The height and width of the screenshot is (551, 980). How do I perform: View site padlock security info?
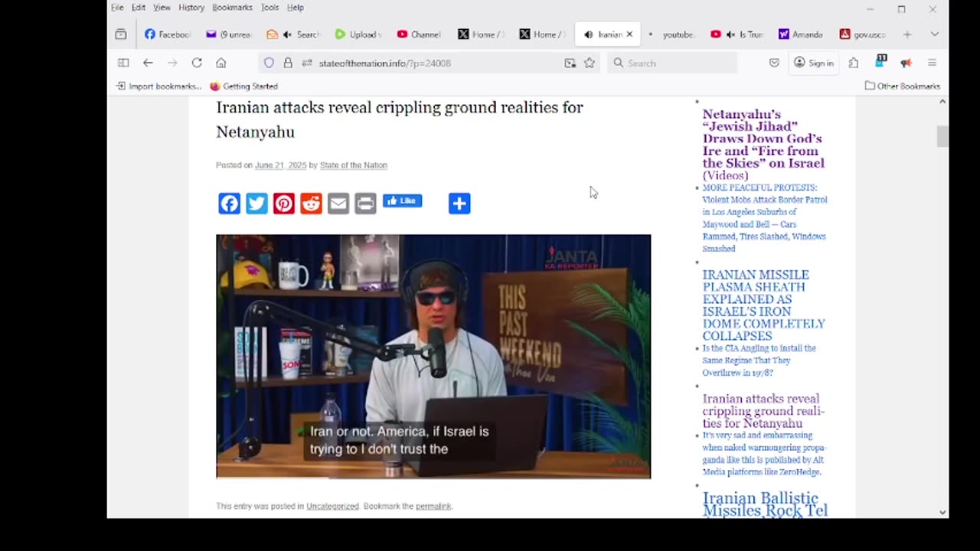[x=288, y=63]
